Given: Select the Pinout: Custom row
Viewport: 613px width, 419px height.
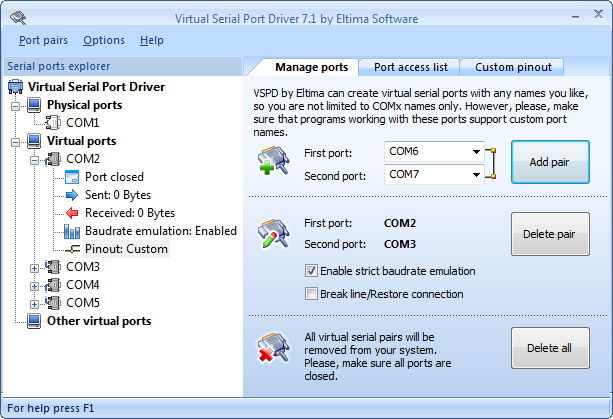Looking at the screenshot, I should pos(126,249).
